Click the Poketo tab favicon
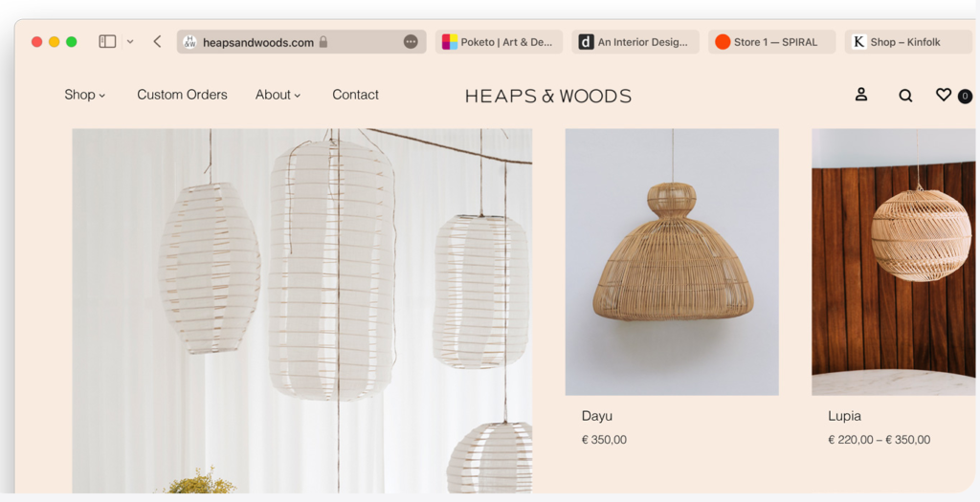 click(450, 42)
